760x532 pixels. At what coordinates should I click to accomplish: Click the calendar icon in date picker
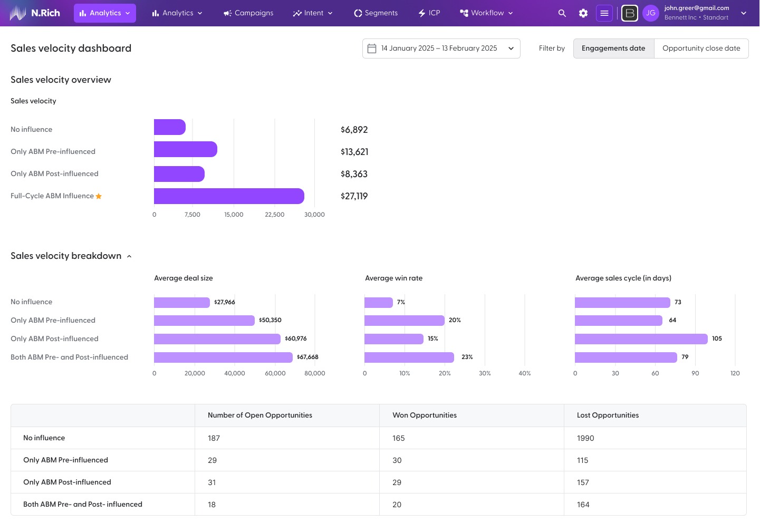[372, 49]
